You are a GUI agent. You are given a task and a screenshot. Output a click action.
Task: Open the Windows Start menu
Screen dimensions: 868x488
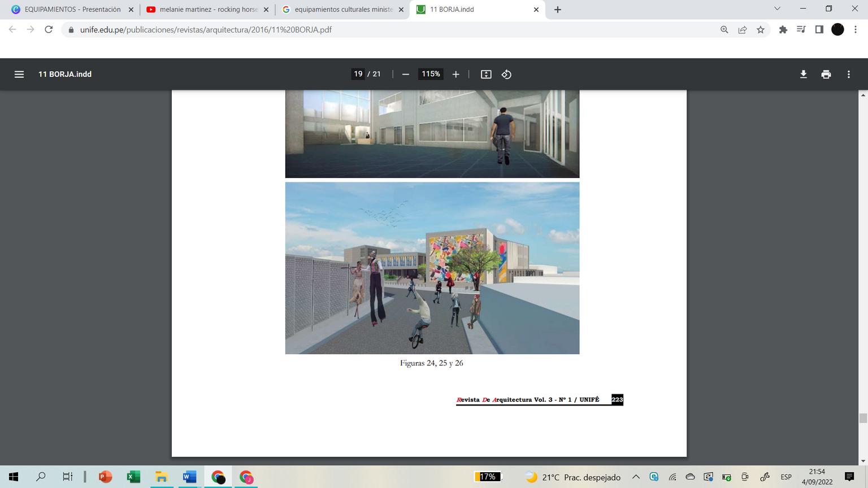coord(14,477)
